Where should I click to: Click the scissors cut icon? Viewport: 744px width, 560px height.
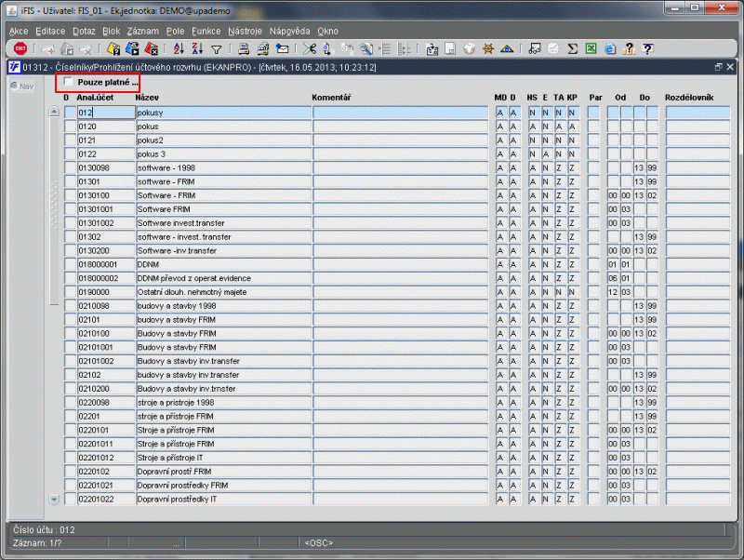(x=310, y=48)
